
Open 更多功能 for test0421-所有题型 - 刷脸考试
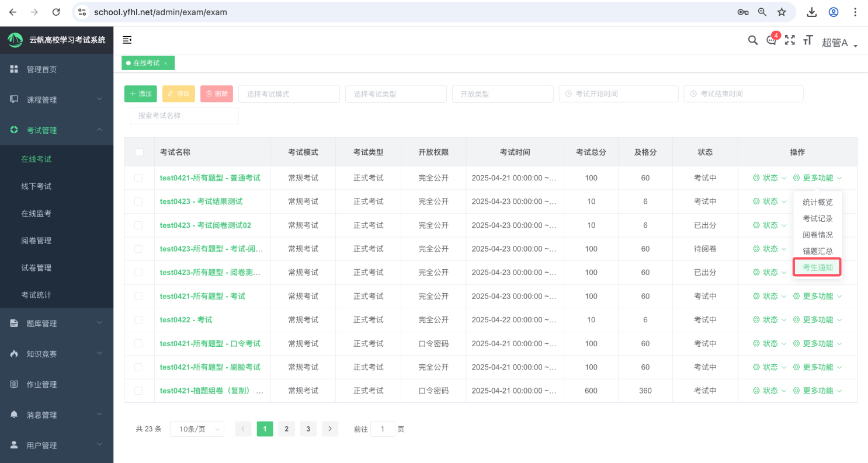pos(818,367)
